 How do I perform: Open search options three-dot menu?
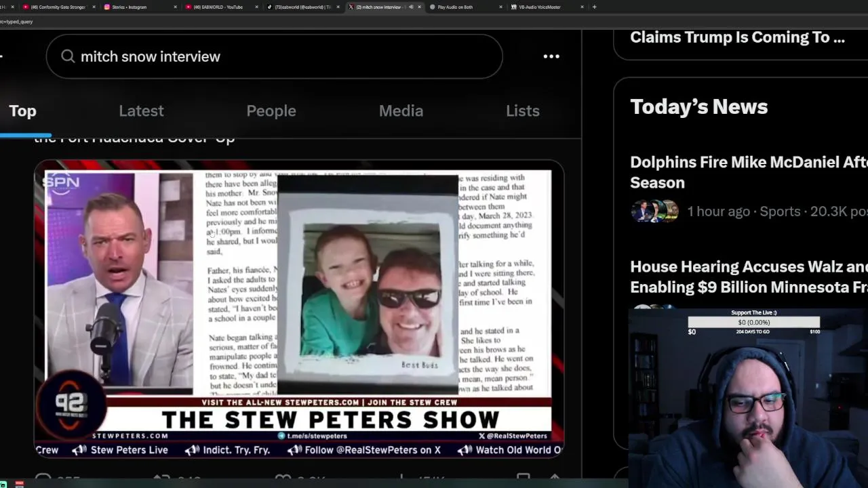[x=551, y=56]
